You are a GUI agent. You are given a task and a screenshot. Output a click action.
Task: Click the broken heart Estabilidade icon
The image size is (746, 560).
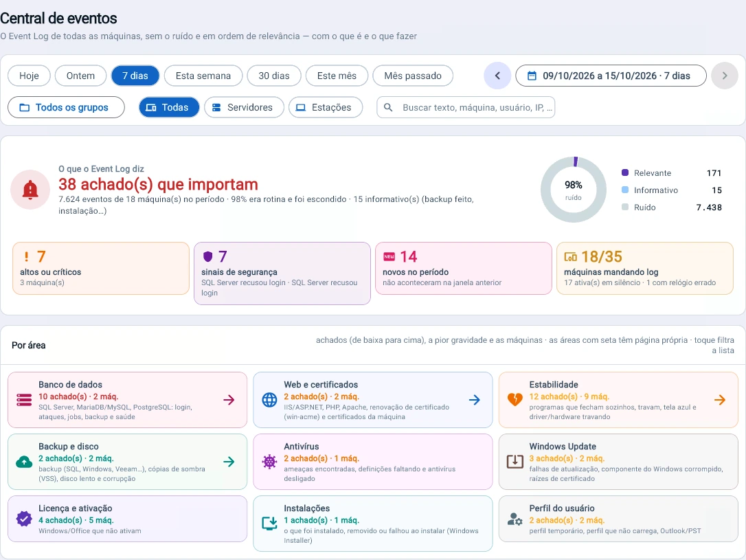pyautogui.click(x=515, y=400)
